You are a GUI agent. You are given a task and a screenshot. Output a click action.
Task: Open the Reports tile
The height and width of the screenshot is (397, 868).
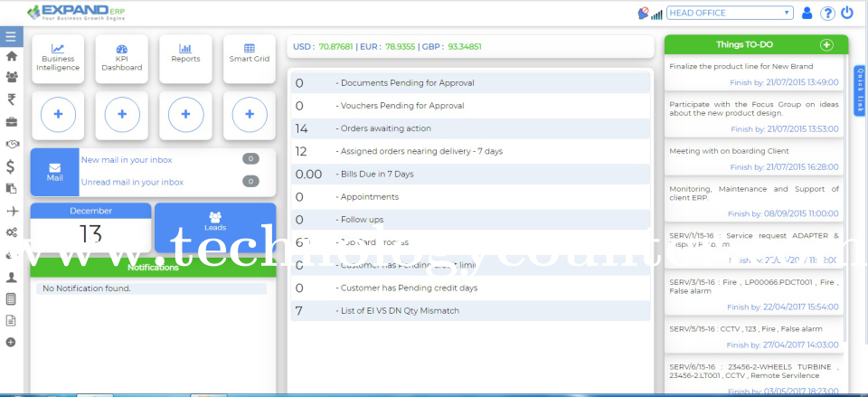pyautogui.click(x=185, y=59)
